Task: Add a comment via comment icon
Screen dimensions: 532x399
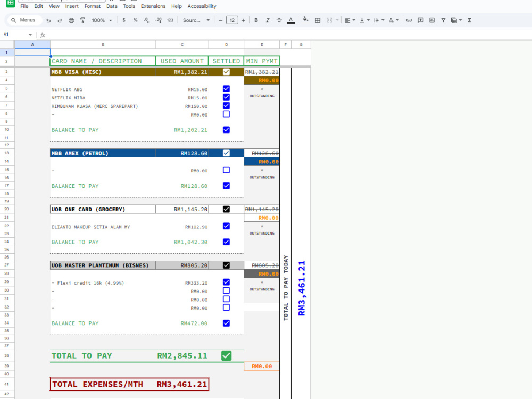Action: 421,20
